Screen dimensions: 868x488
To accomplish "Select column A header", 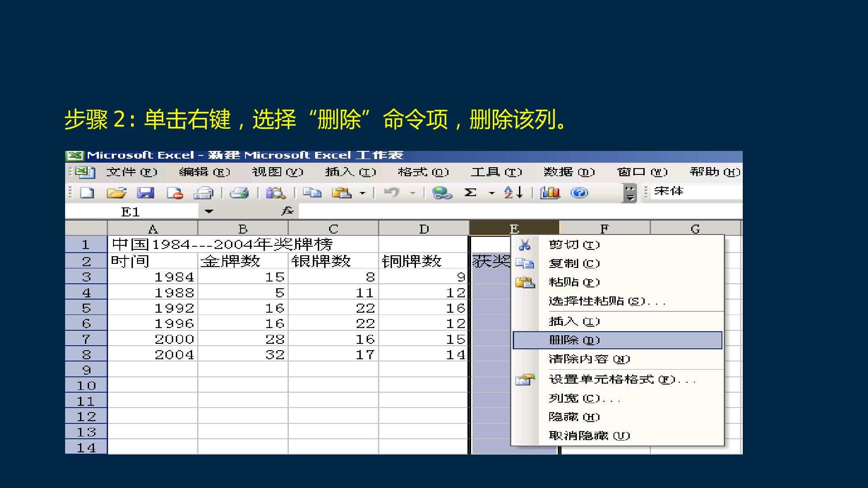I will pos(153,229).
